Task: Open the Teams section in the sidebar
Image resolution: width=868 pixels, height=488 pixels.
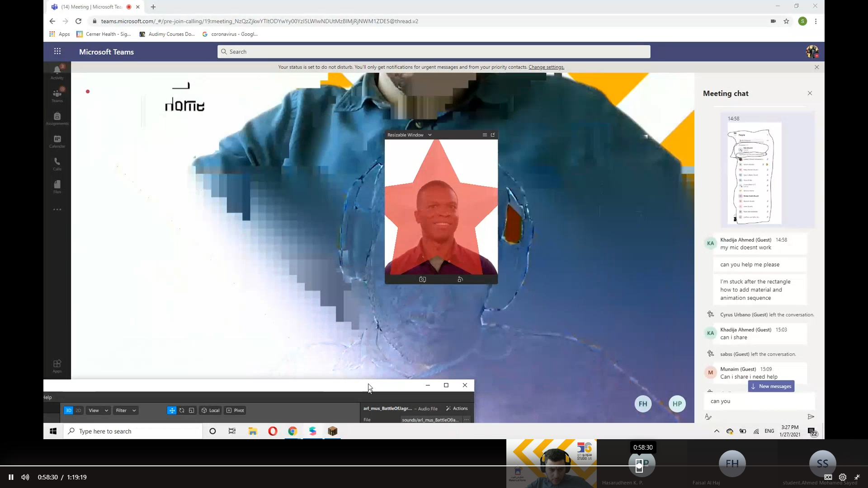Action: 57,95
